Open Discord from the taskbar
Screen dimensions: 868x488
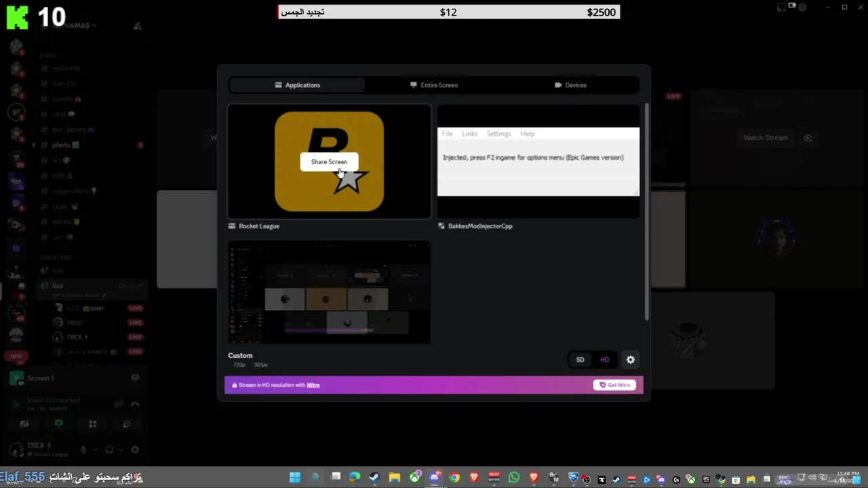tap(435, 478)
